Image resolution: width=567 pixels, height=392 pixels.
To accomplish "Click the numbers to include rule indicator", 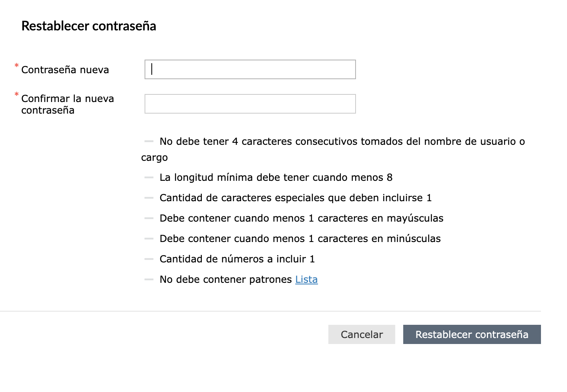I will click(149, 259).
